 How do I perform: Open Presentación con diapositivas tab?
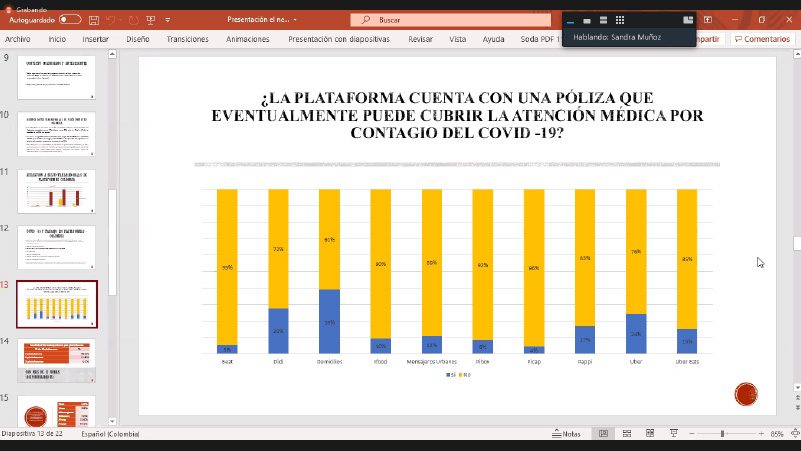[x=339, y=39]
